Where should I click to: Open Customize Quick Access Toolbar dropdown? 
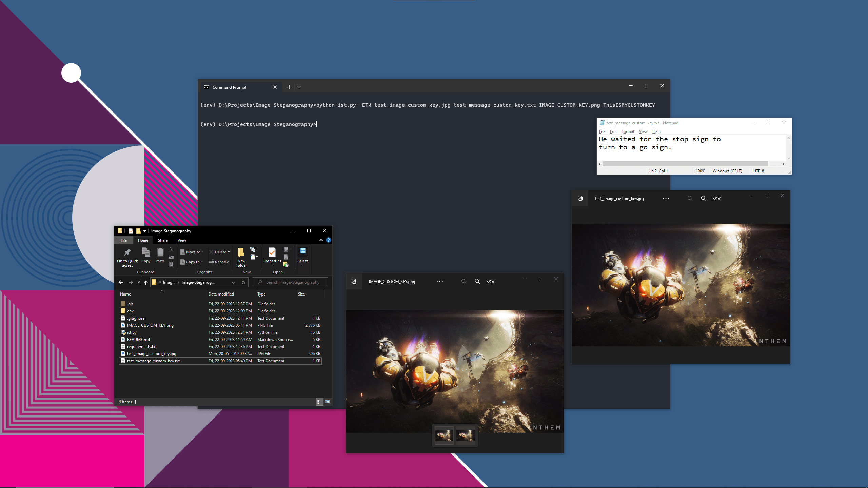(144, 231)
